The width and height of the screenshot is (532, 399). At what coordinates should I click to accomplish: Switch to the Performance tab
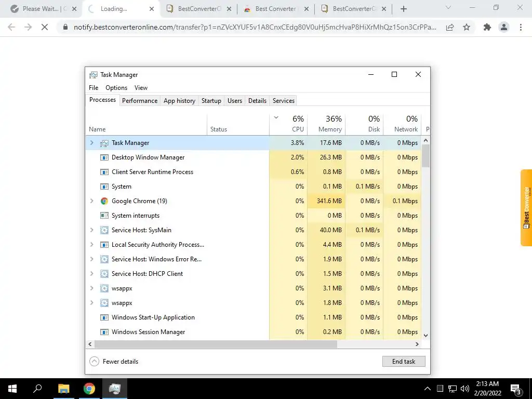point(140,101)
